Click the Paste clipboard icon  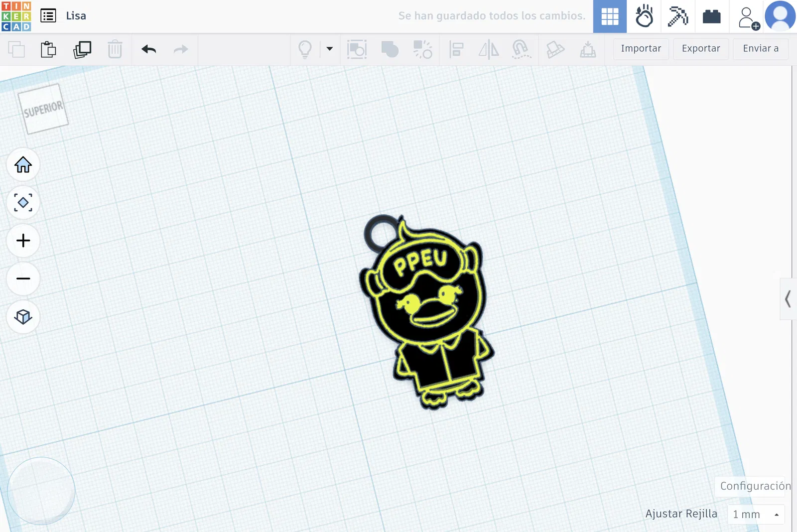[x=48, y=49]
